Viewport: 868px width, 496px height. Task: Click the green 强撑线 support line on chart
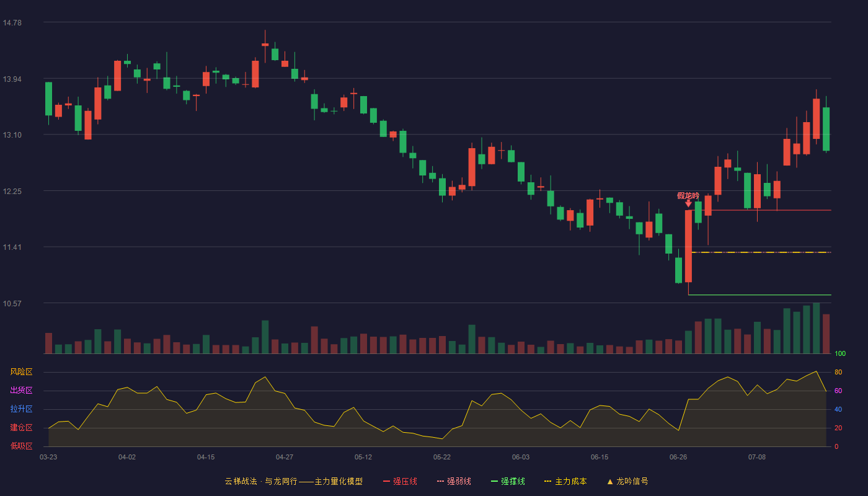coord(759,294)
